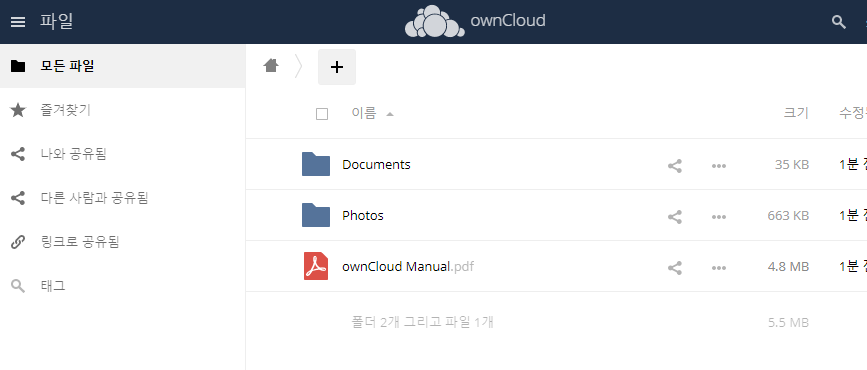Share ownCloud Manual.pdf

(x=675, y=268)
